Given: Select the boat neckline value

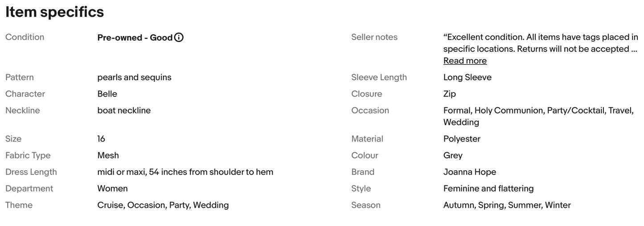Looking at the screenshot, I should (124, 110).
